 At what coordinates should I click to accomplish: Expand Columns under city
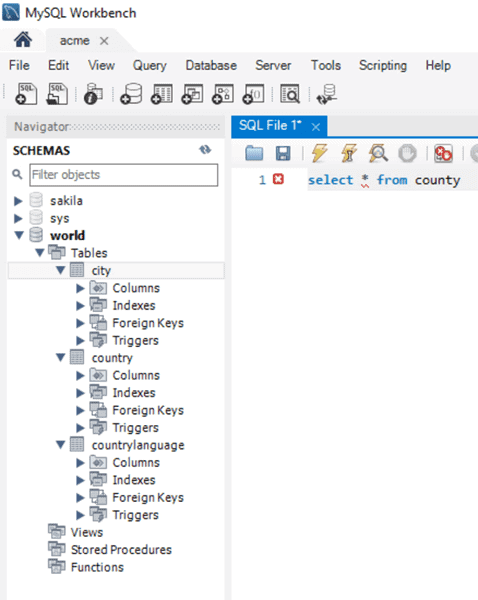pos(80,288)
